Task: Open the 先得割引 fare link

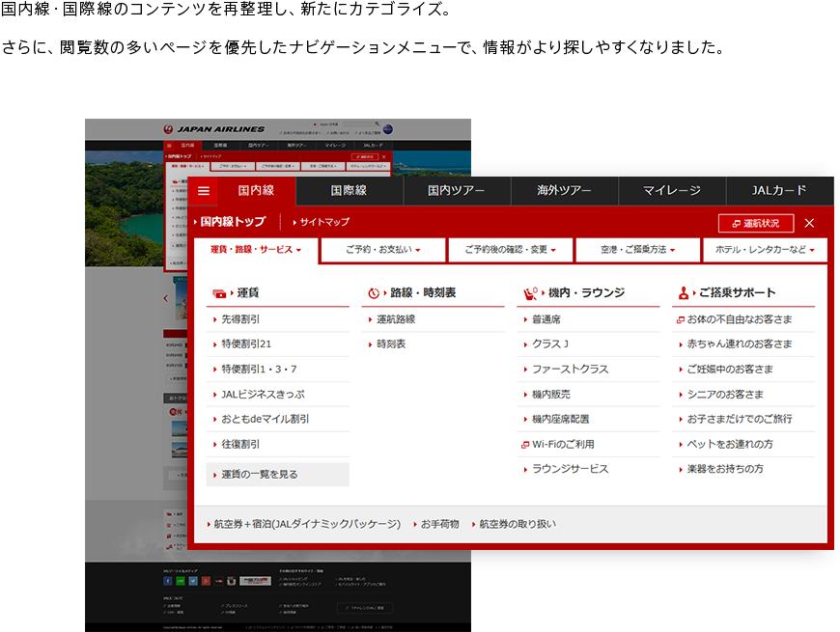Action: [241, 319]
